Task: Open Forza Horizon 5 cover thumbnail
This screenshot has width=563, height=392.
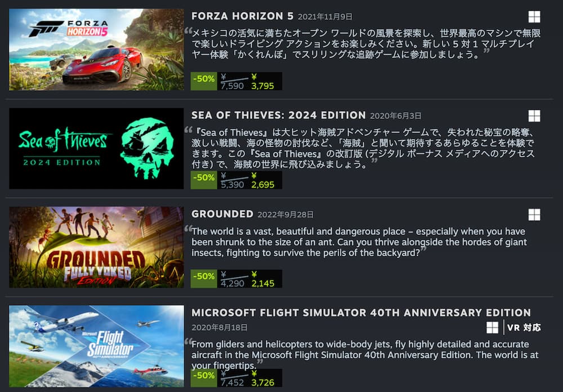Action: click(96, 50)
